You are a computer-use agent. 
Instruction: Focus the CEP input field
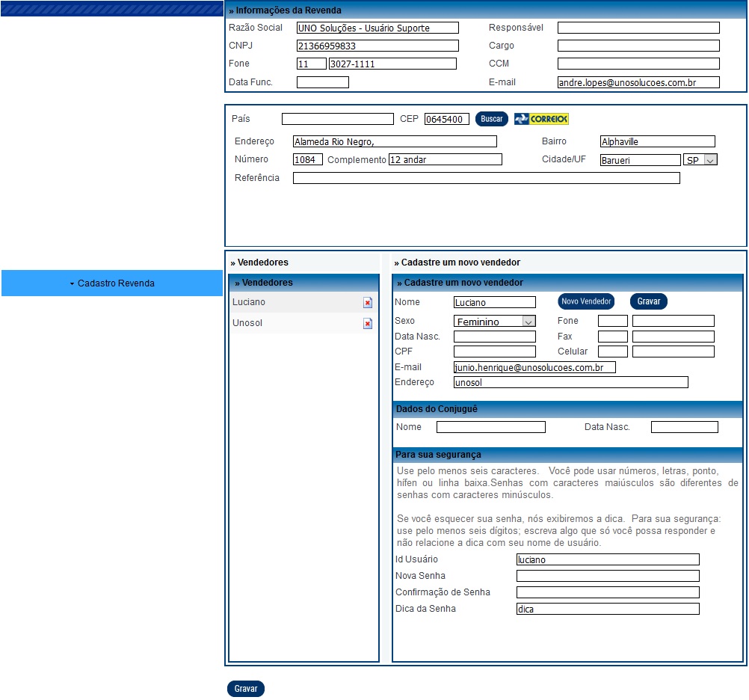pyautogui.click(x=446, y=119)
